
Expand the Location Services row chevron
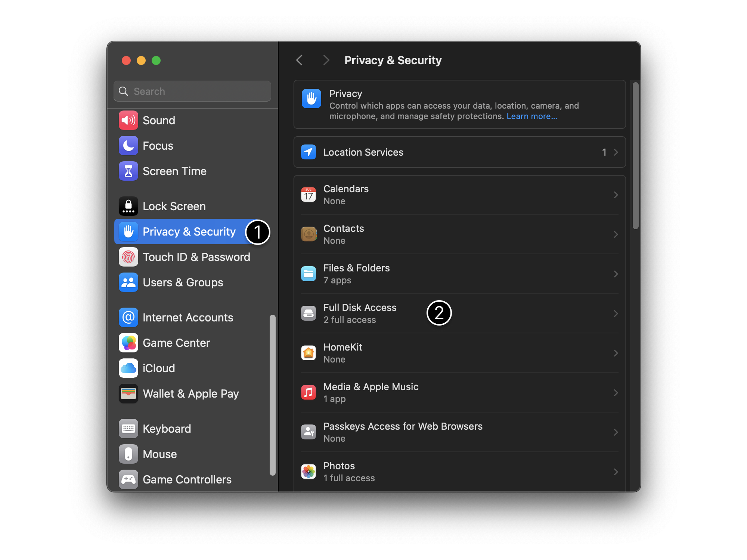[616, 152]
